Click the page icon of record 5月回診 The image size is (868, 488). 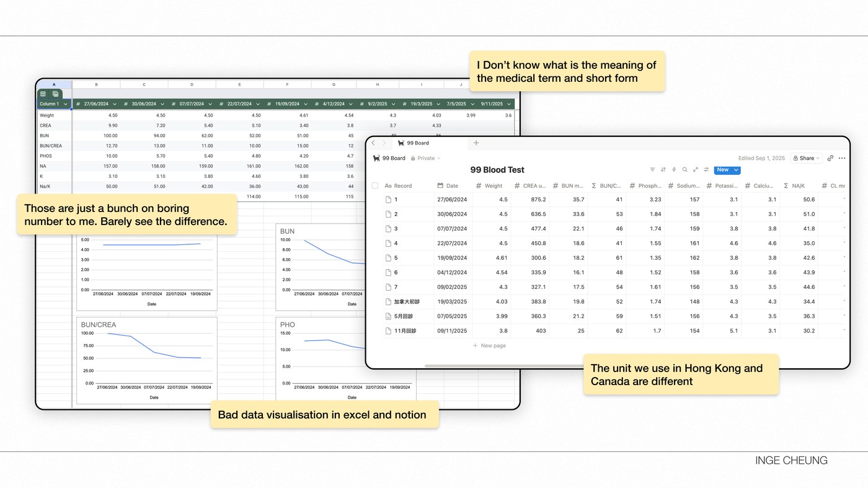click(389, 316)
